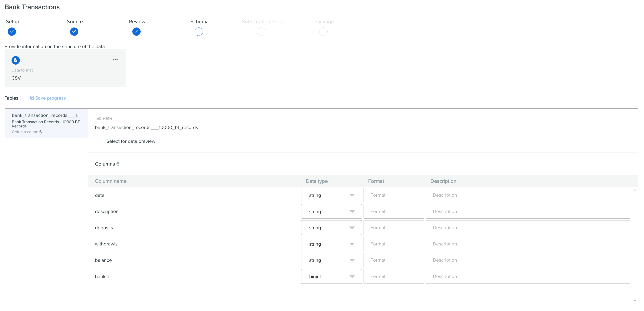Click the CSV data format value

tap(16, 78)
